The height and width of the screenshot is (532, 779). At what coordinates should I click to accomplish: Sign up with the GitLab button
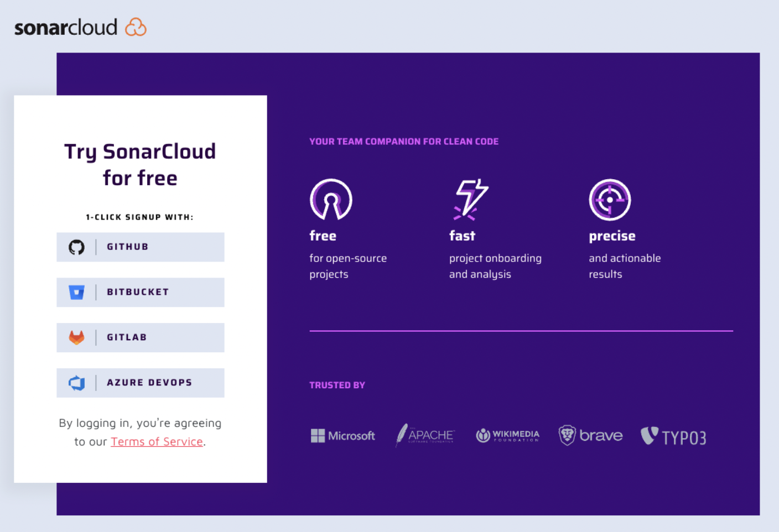(141, 337)
